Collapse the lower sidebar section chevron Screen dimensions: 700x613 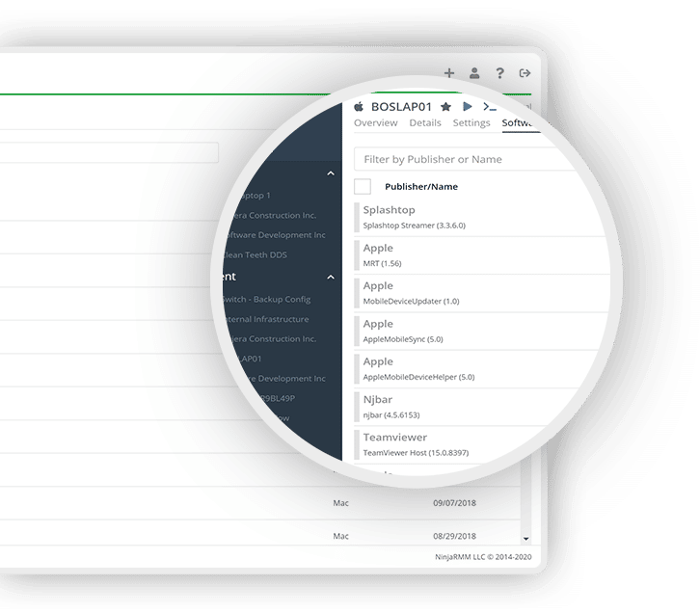click(x=331, y=277)
